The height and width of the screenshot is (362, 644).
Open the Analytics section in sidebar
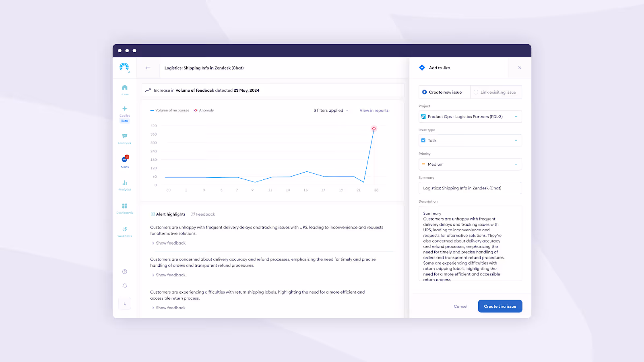(x=124, y=185)
